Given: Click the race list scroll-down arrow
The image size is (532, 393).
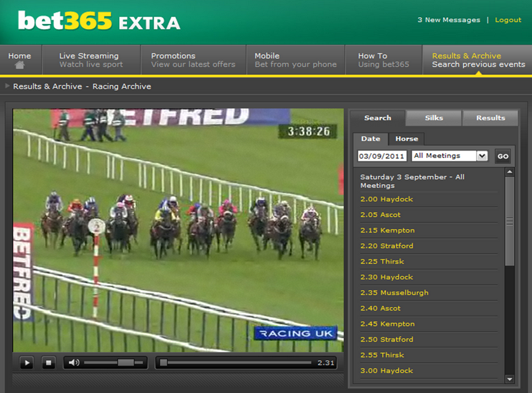Looking at the screenshot, I should (x=509, y=379).
